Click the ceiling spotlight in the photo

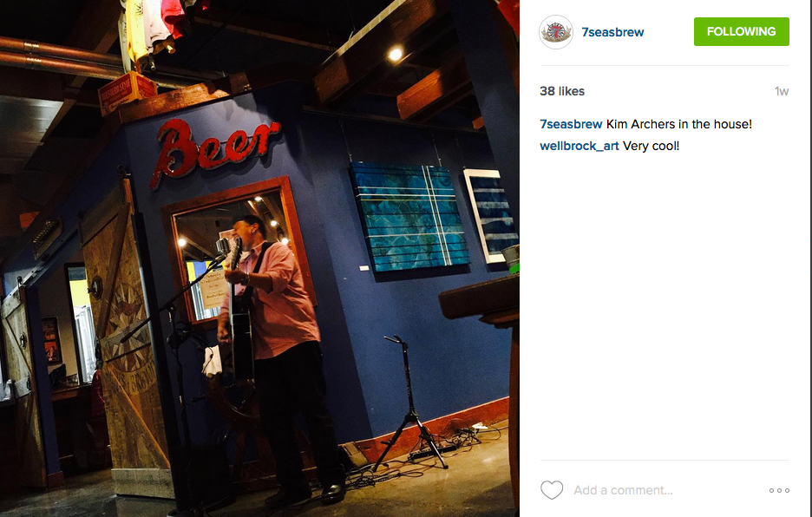click(396, 54)
